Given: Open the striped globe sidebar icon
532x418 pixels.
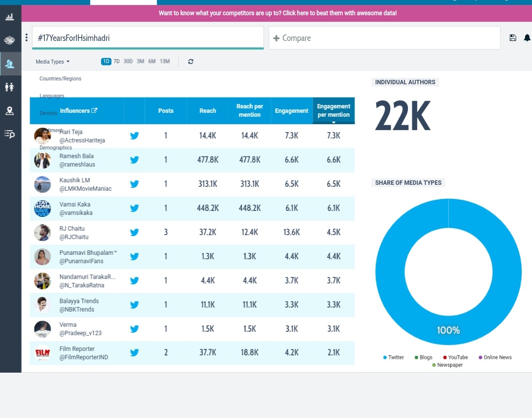Looking at the screenshot, I should 9,40.
